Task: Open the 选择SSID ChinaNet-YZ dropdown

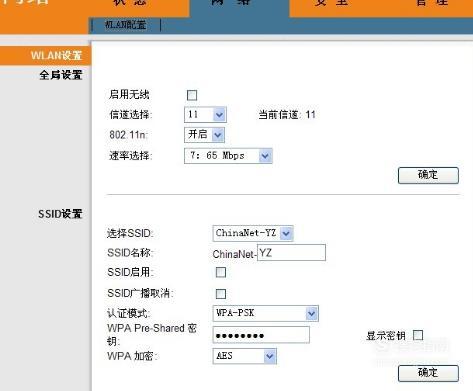Action: coord(253,233)
